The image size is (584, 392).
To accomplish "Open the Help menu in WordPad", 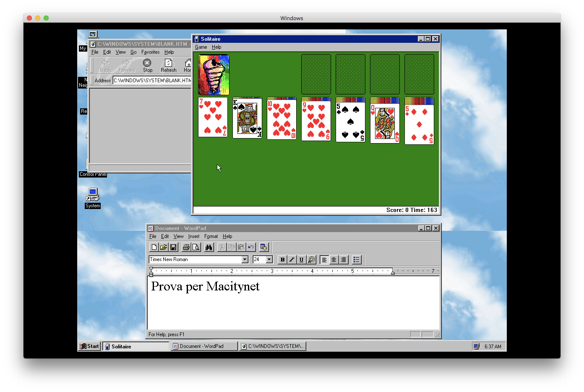I will pos(227,237).
